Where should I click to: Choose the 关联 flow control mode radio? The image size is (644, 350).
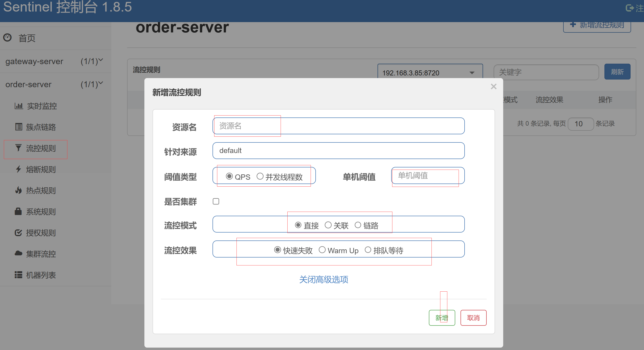328,225
